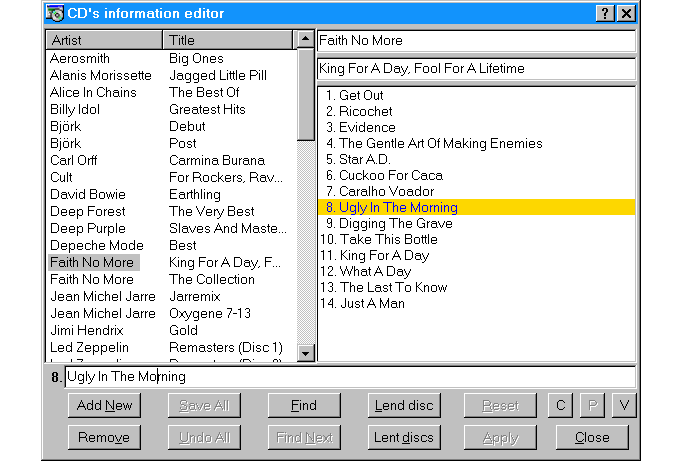Select highlighted Faith No More entry
Image resolution: width=683 pixels, height=461 pixels.
(x=94, y=262)
